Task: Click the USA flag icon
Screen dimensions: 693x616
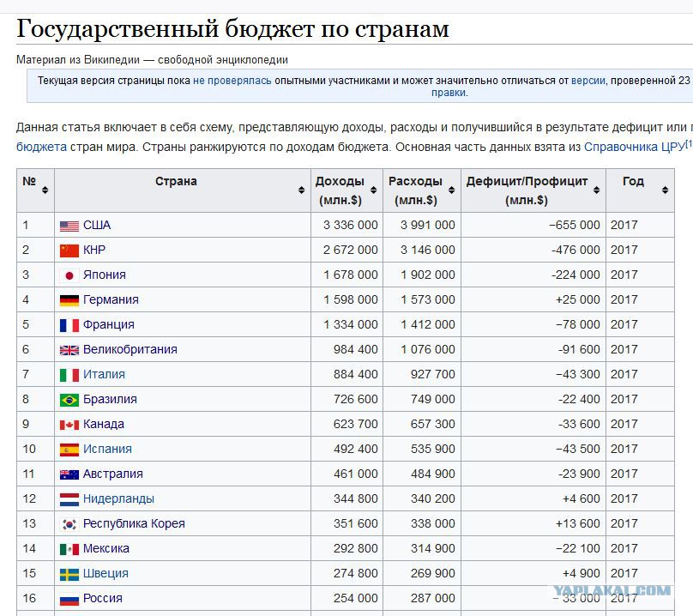Action: click(69, 226)
